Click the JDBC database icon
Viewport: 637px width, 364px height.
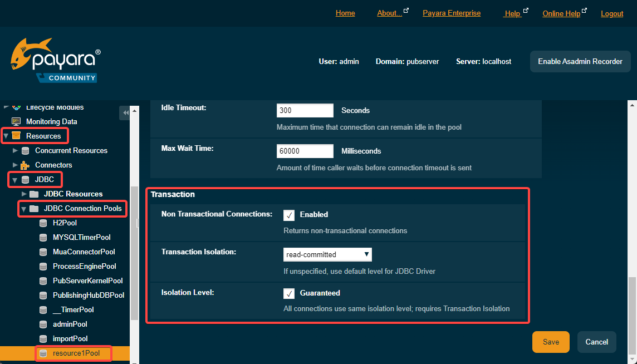tap(25, 180)
